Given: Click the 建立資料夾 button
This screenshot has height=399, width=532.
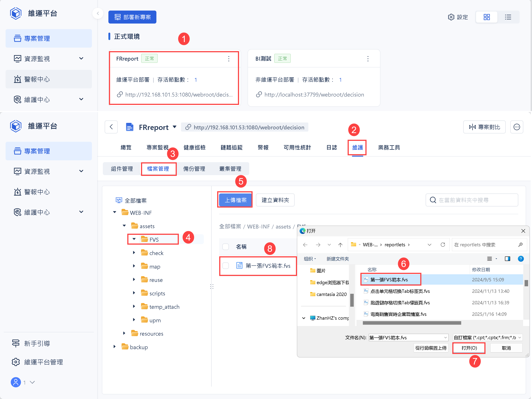Looking at the screenshot, I should (x=275, y=200).
